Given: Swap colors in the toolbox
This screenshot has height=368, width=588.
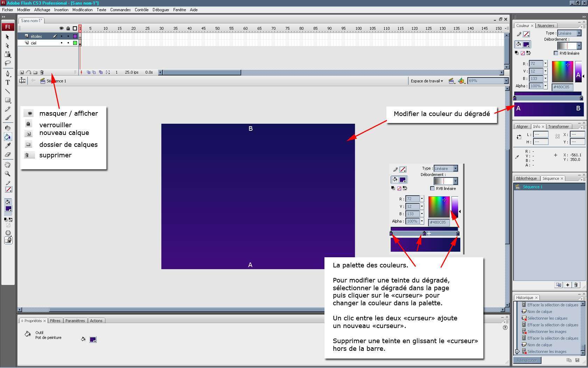Looking at the screenshot, I should click(x=10, y=220).
